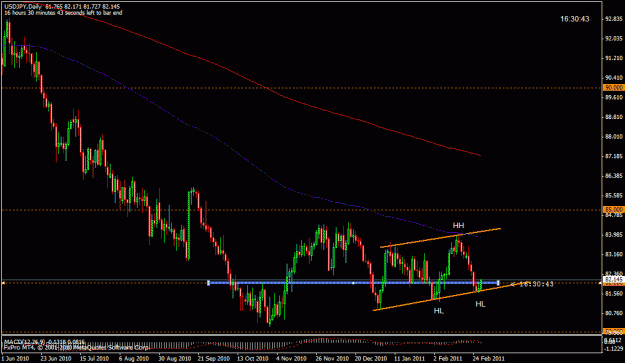Screen dimensions: 625x363
Task: Click the 88.810 price axis label
Action: [614, 117]
